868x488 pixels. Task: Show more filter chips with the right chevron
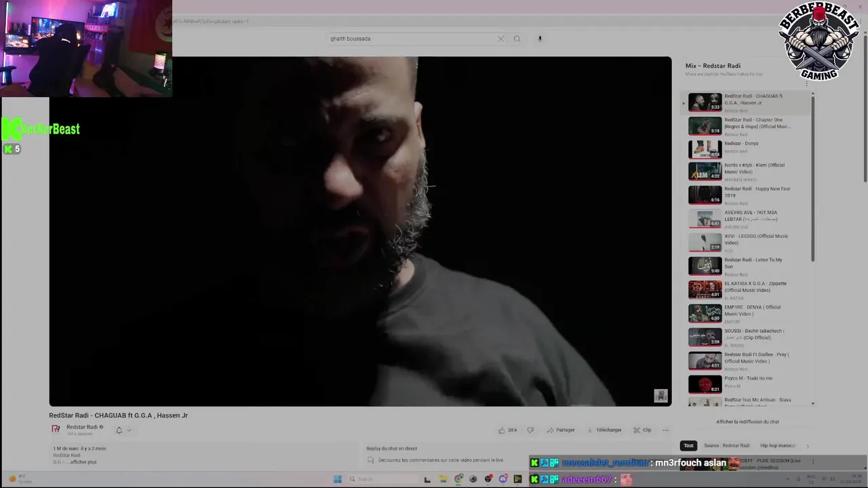pyautogui.click(x=807, y=445)
